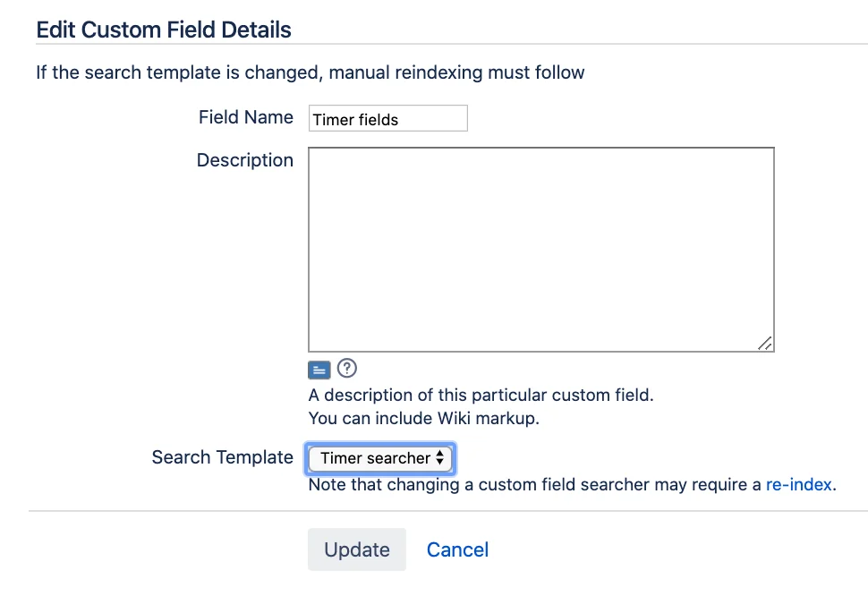Open the question mark help icon
This screenshot has width=868, height=596.
[347, 368]
